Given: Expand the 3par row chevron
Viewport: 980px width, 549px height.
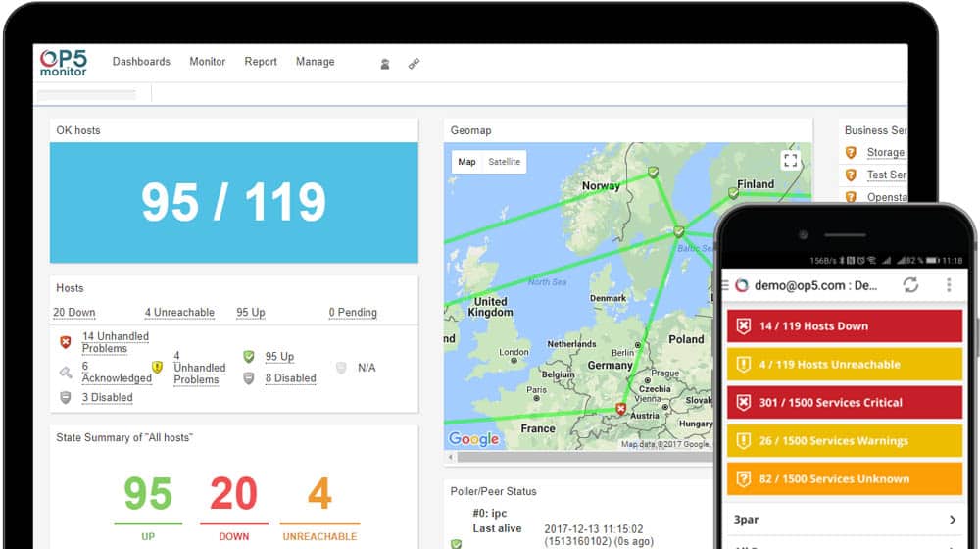Looking at the screenshot, I should click(x=953, y=520).
